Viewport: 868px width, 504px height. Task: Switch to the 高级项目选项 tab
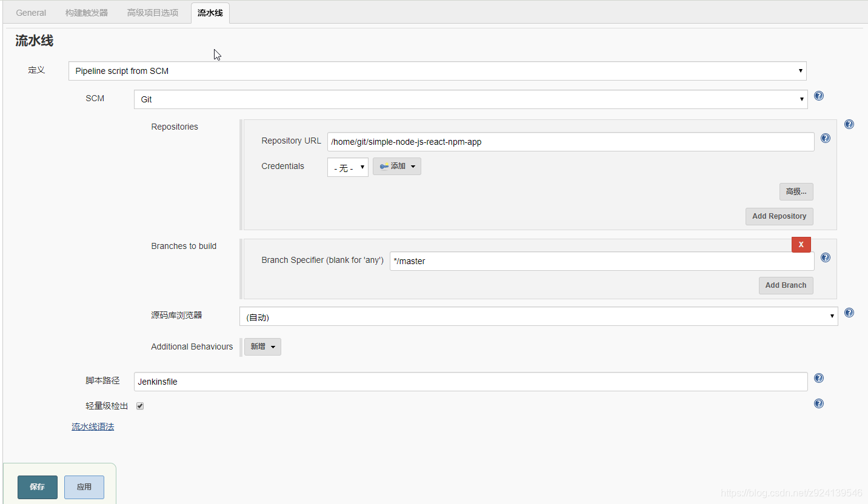tap(153, 13)
